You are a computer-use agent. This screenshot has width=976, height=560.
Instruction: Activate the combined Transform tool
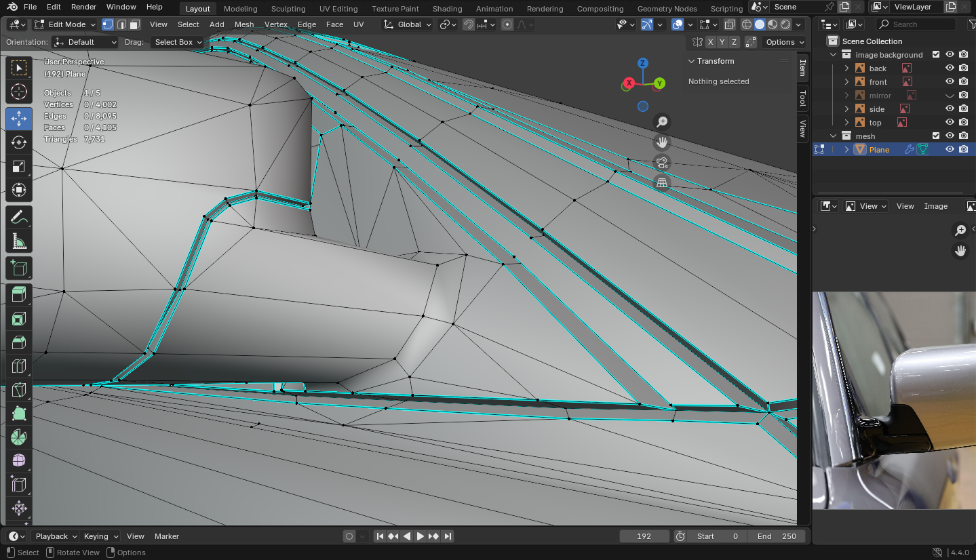[19, 190]
